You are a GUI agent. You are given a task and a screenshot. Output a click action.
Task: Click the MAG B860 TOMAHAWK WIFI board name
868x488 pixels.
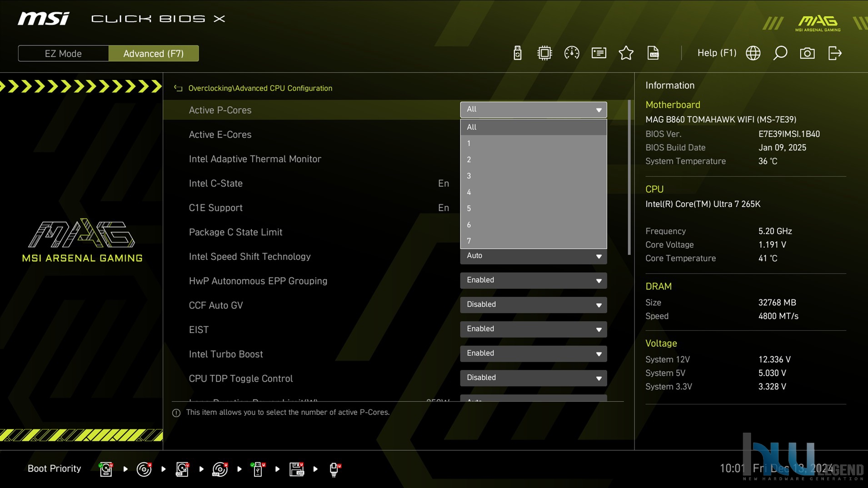click(x=721, y=120)
